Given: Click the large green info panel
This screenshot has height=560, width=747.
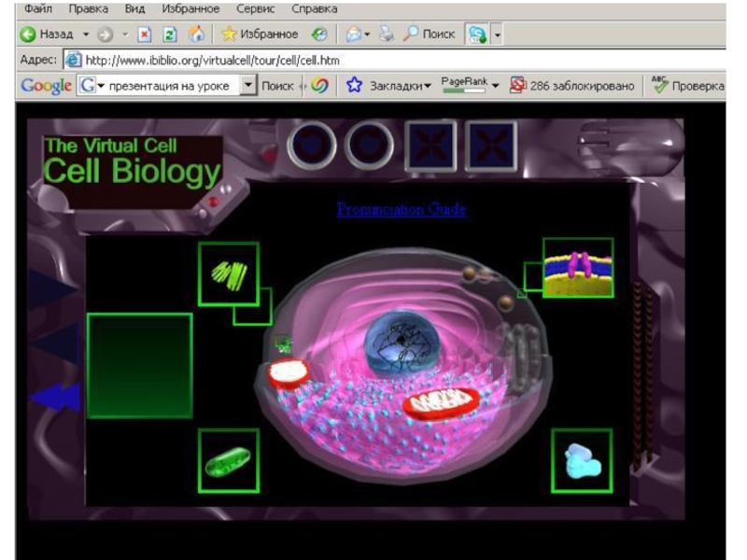Looking at the screenshot, I should (139, 366).
